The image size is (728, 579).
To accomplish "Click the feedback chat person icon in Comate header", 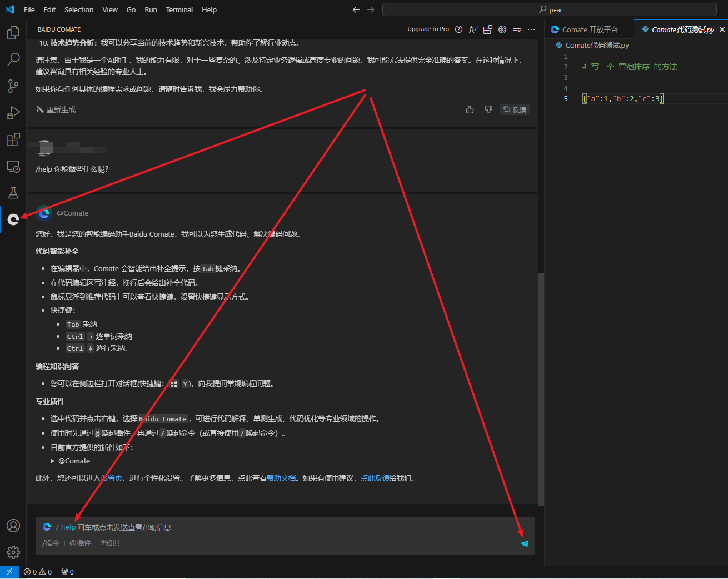I will (473, 29).
